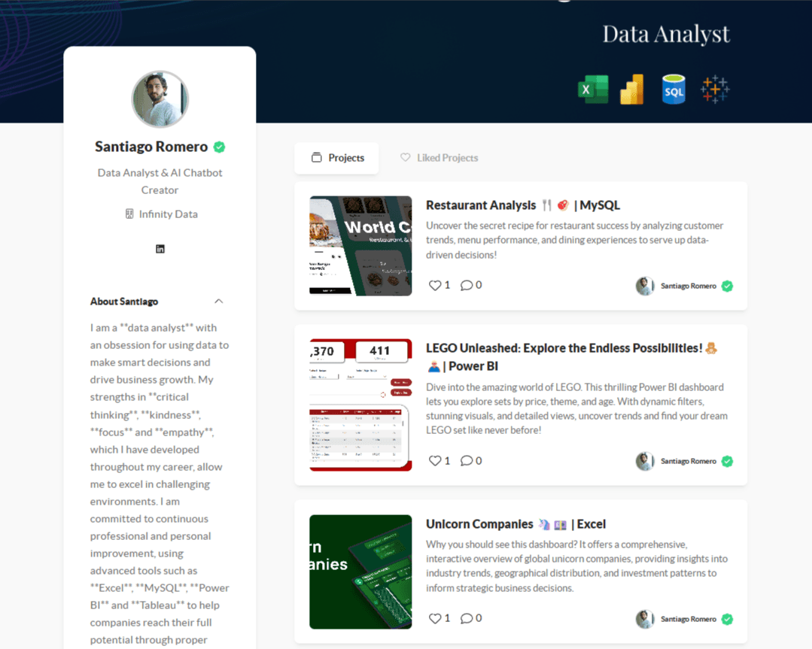Open Restaurant Analysis | MySQL project title
The image size is (812, 649).
pyautogui.click(x=522, y=205)
